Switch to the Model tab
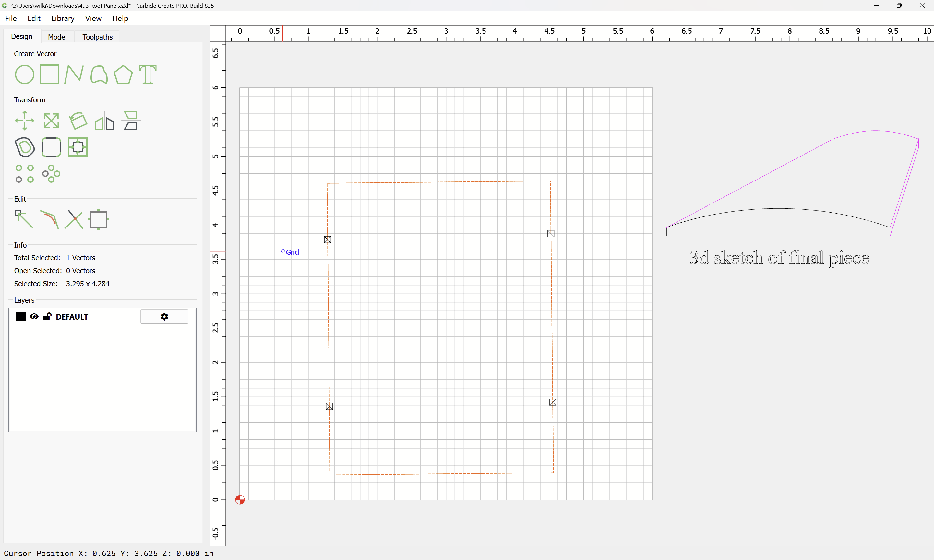 [x=57, y=37]
